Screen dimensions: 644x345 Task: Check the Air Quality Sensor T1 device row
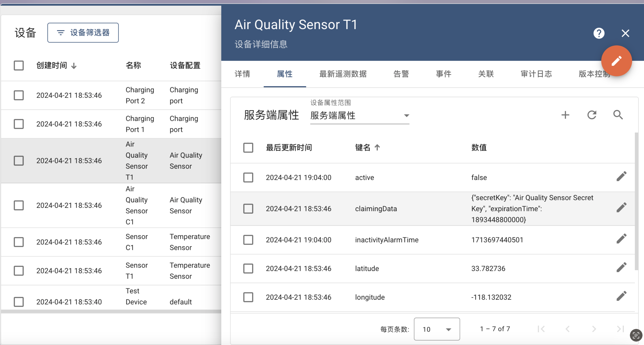[19, 161]
